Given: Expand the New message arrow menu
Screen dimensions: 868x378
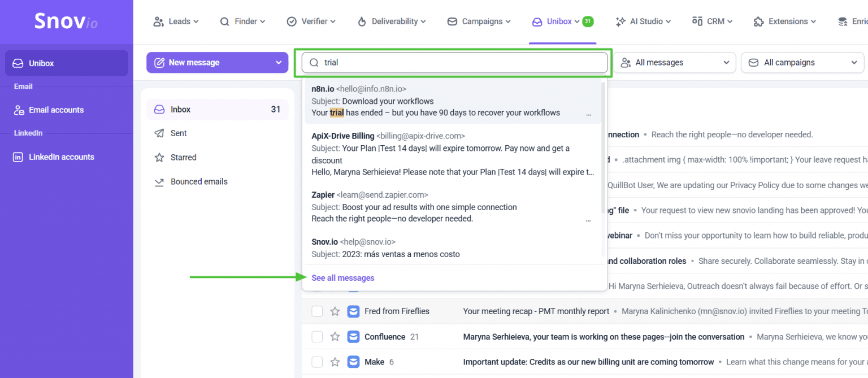Looking at the screenshot, I should (x=279, y=63).
